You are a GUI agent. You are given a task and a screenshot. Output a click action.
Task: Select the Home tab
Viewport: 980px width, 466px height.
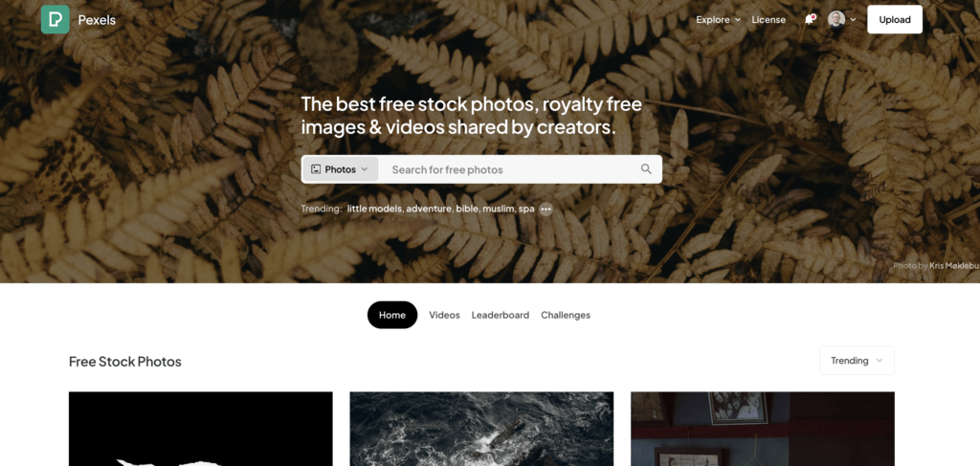click(392, 315)
